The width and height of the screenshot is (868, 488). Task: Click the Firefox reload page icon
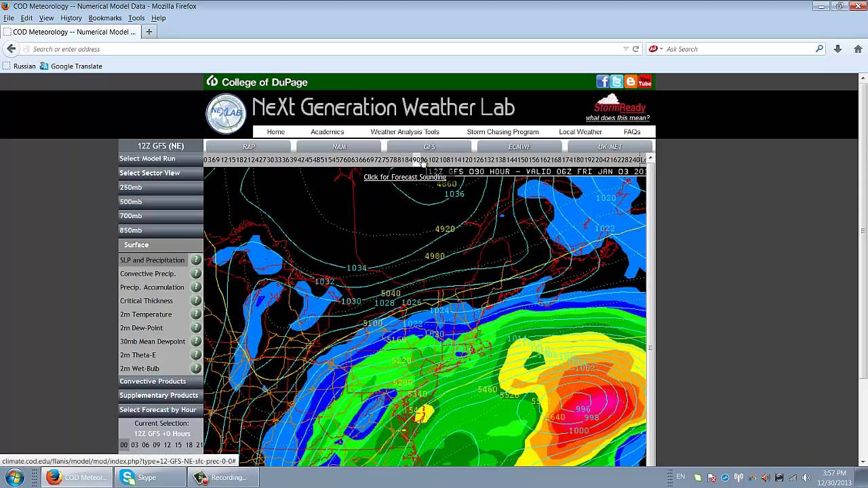point(636,49)
